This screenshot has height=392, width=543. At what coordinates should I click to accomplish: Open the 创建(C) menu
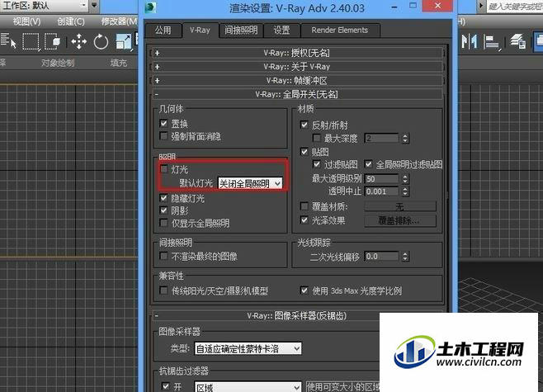(x=71, y=21)
